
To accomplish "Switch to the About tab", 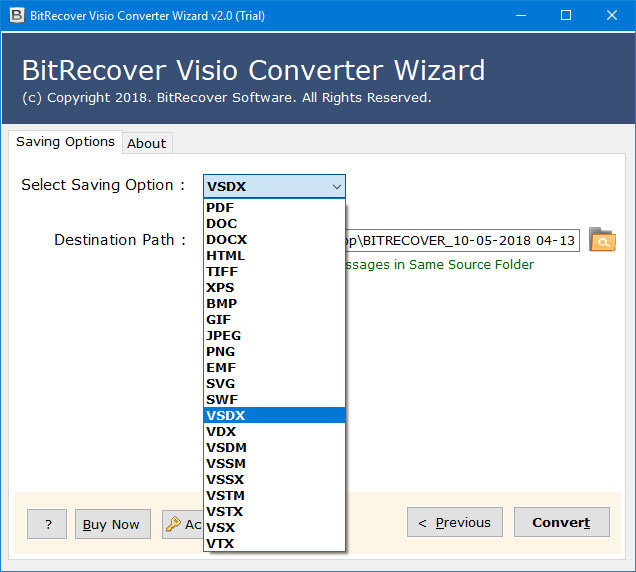I will click(x=147, y=143).
